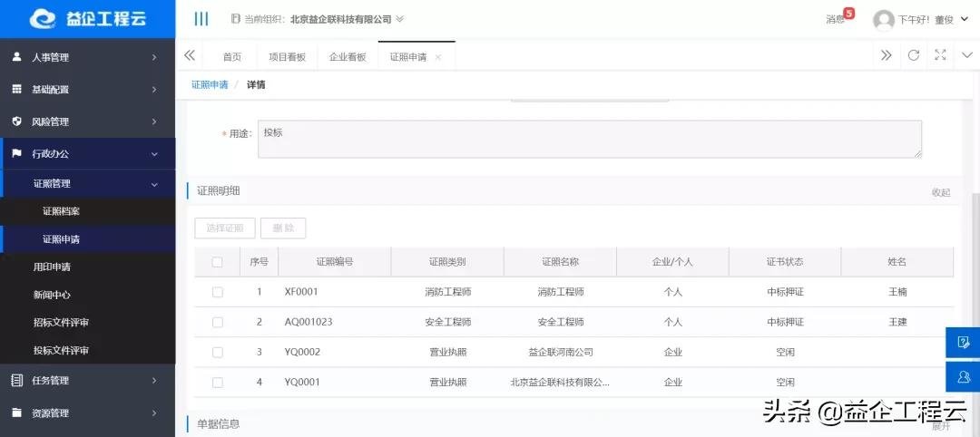Click the 人事管理 person icon
The image size is (980, 437).
tap(17, 57)
